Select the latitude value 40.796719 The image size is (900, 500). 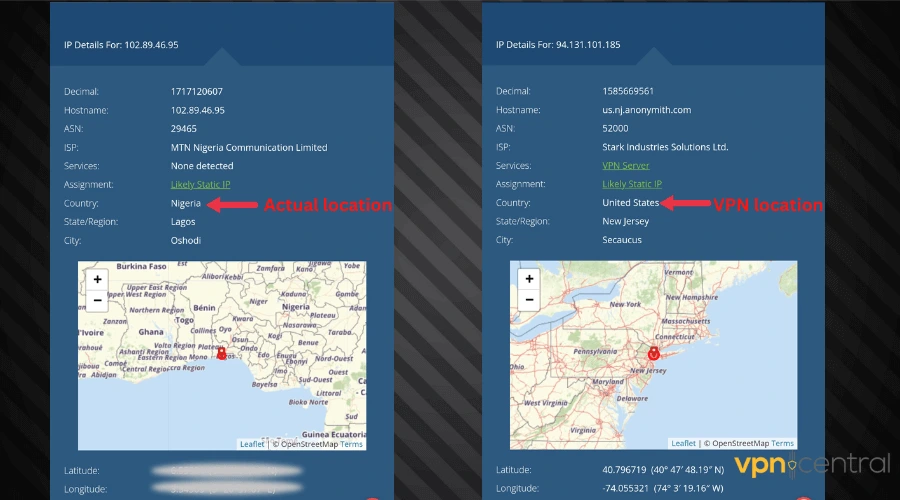[x=624, y=470]
